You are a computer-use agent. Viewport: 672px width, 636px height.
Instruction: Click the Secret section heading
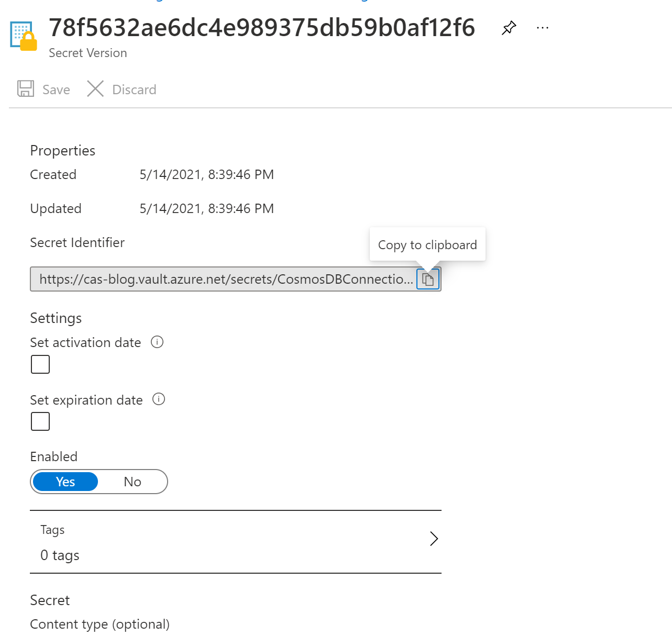pos(50,600)
